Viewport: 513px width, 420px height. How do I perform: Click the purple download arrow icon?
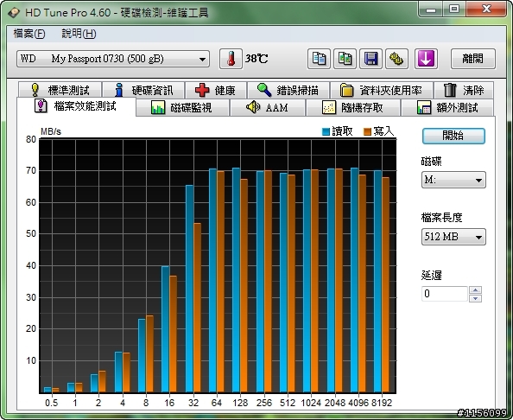click(426, 59)
